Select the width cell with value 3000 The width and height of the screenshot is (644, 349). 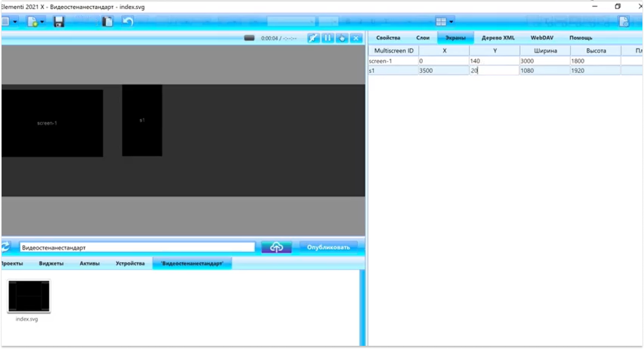coord(545,61)
